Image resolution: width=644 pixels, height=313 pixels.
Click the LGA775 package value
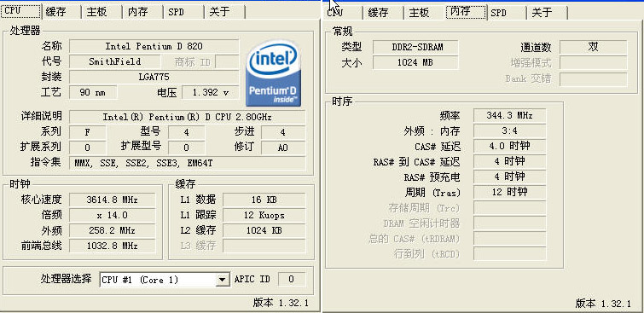coord(154,77)
